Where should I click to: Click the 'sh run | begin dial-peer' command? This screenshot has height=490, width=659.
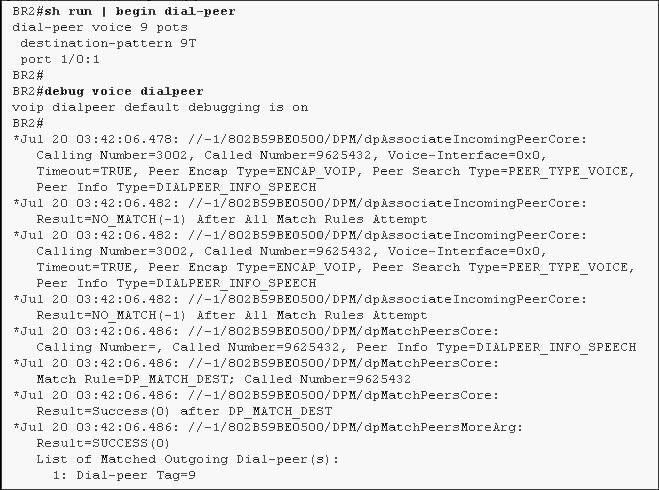pyautogui.click(x=140, y=11)
